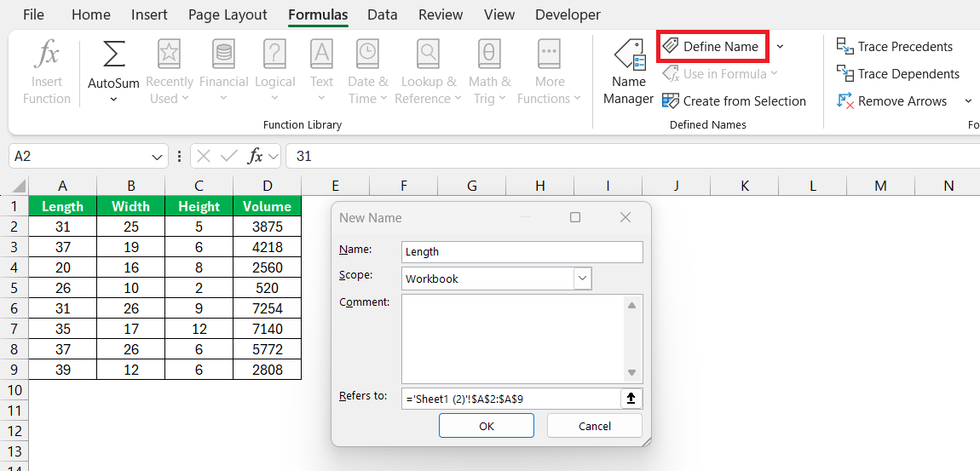This screenshot has width=980, height=471.
Task: Click the Volume header cell
Action: click(x=268, y=206)
